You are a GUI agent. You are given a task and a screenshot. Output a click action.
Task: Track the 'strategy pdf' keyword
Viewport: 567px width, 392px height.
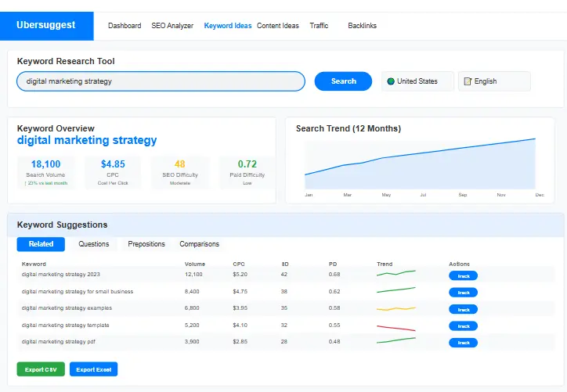tap(463, 343)
